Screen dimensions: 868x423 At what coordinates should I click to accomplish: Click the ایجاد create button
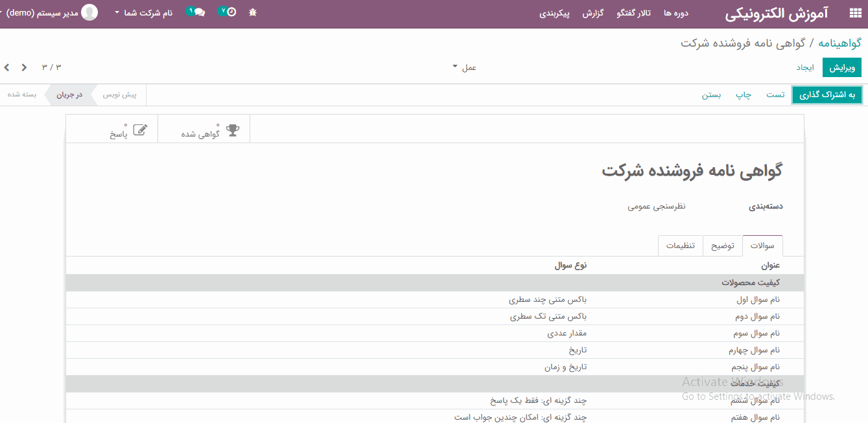[x=805, y=67]
